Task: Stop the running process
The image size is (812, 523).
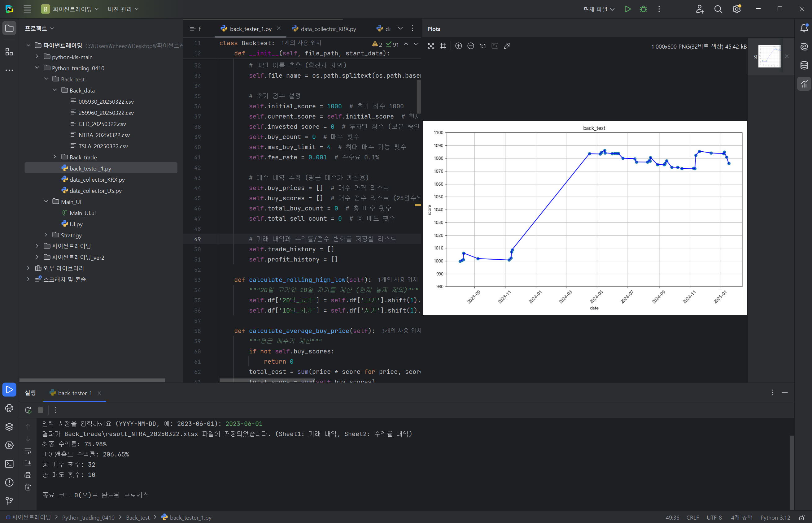Action: pyautogui.click(x=41, y=410)
